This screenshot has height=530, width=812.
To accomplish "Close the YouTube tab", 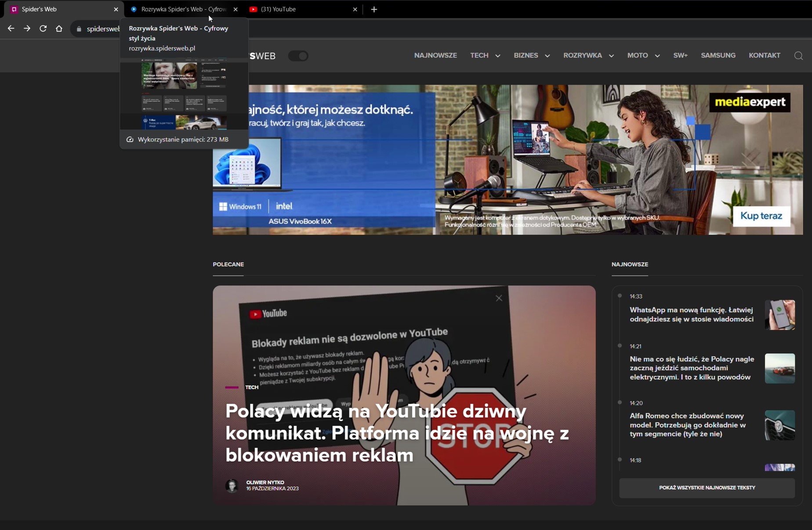I will click(355, 9).
